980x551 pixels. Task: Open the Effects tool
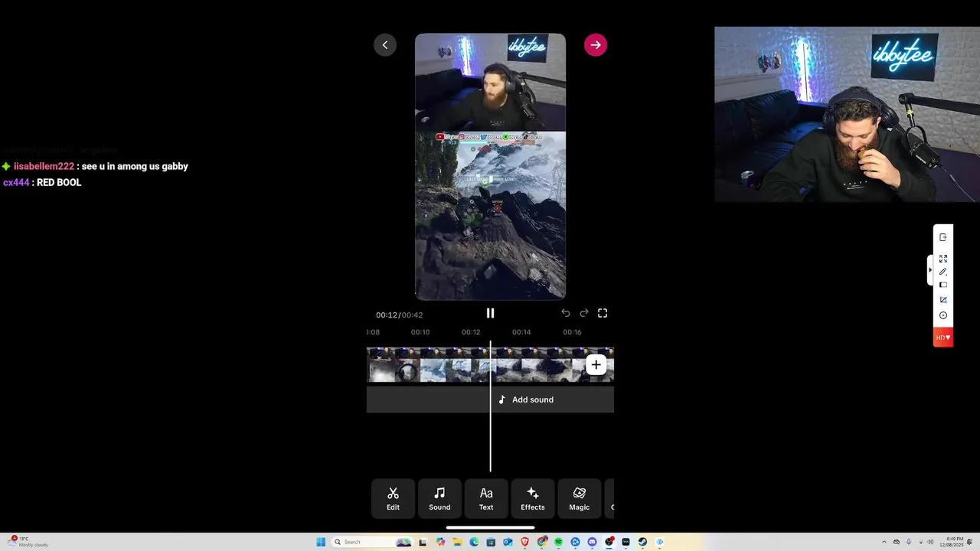533,498
